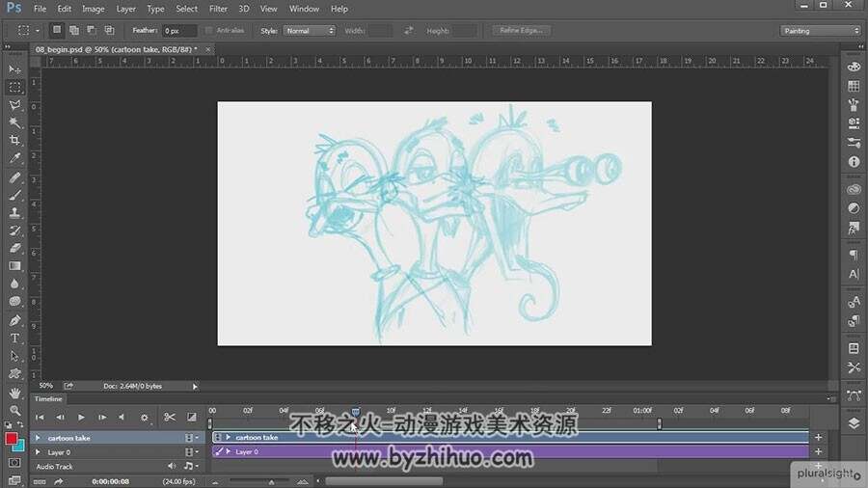Click the red foreground color swatch
This screenshot has width=868, height=488.
coord(11,438)
